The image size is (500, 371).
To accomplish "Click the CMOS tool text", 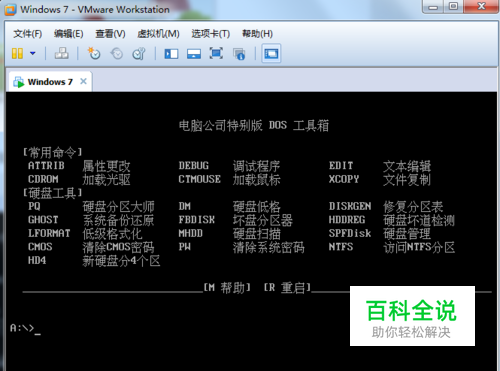I will 40,247.
